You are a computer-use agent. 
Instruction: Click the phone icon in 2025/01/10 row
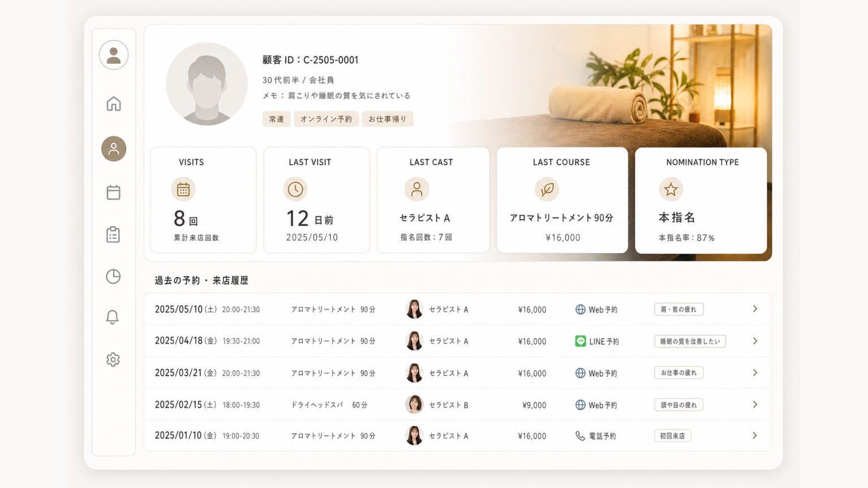click(x=580, y=436)
